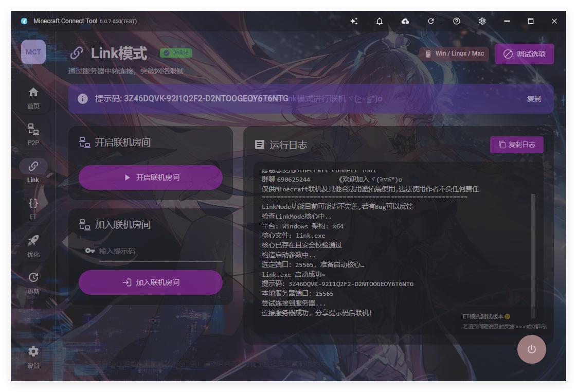Click 复制日志 copy log button

click(x=517, y=145)
